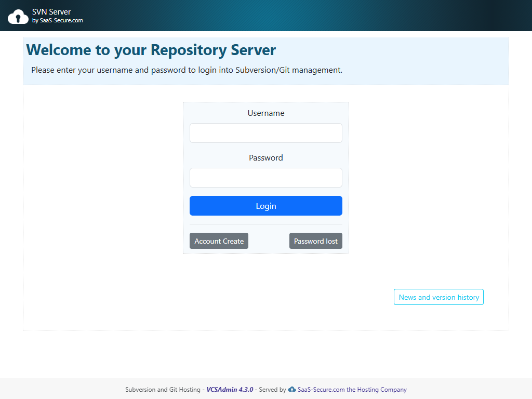This screenshot has width=532, height=399.
Task: Click inside the Username field
Action: [x=266, y=133]
